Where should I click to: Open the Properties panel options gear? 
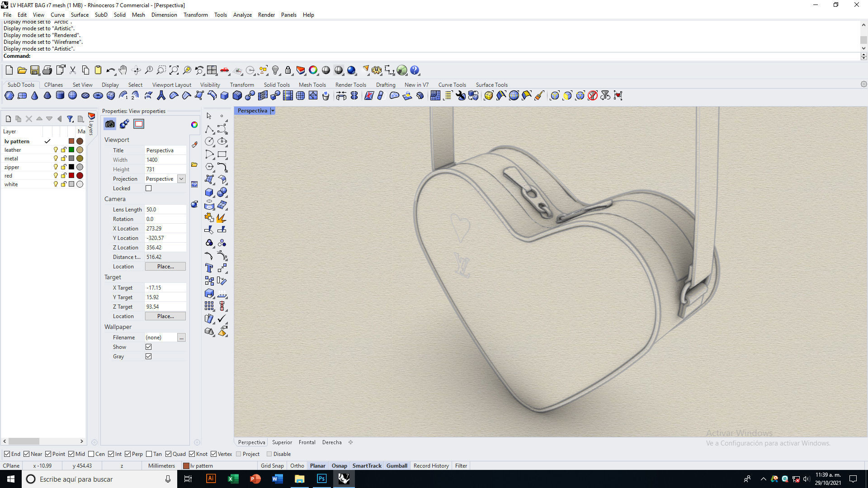coord(197,442)
